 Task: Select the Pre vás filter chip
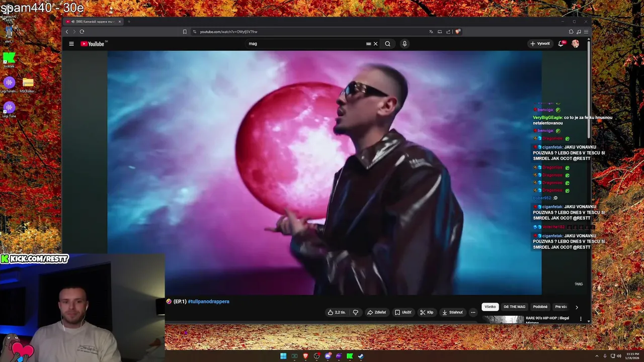point(560,307)
